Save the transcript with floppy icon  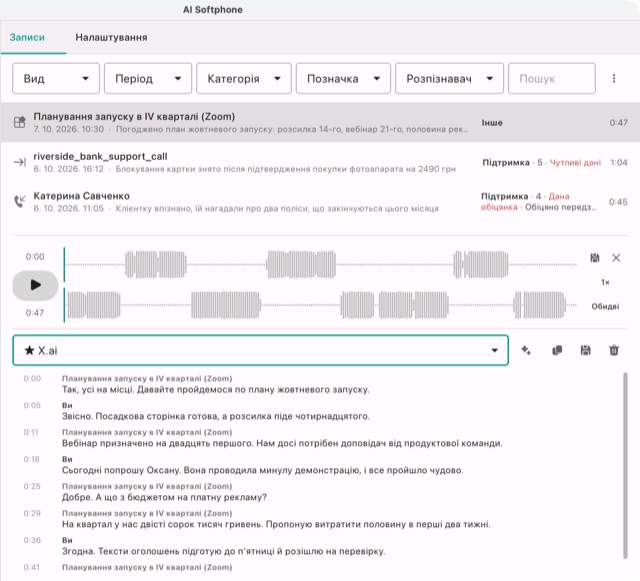(x=586, y=350)
